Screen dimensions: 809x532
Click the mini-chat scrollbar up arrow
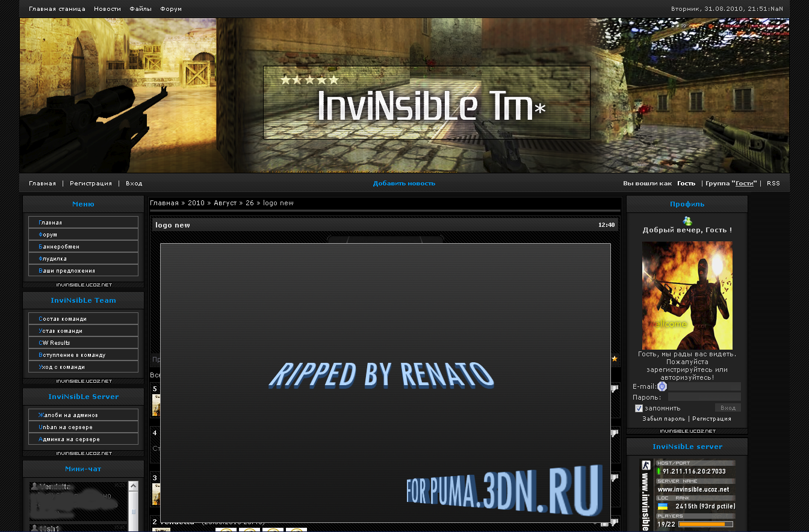[133, 486]
